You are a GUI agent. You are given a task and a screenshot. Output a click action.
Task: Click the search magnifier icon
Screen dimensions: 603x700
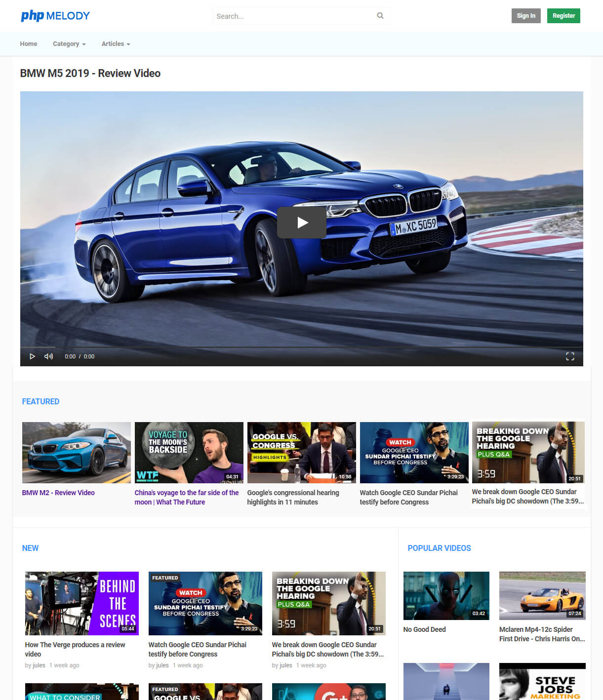pyautogui.click(x=380, y=16)
